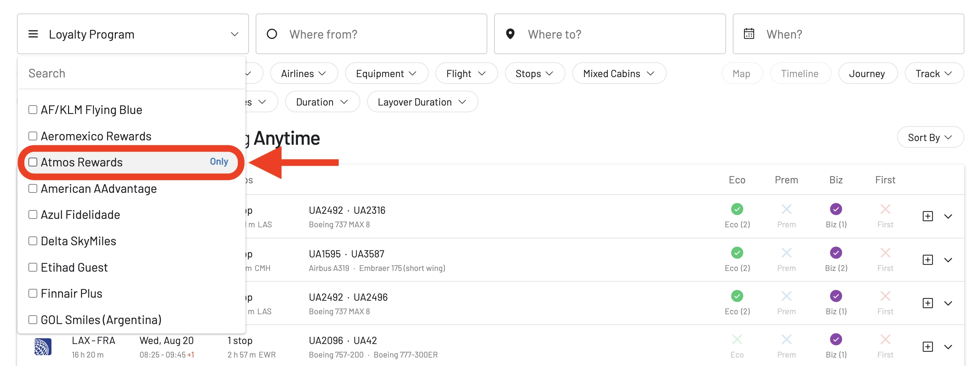Click the First column header
The width and height of the screenshot is (980, 366).
tap(885, 180)
